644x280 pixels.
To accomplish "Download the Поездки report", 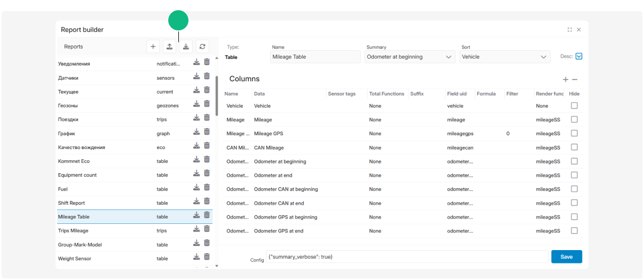I will pos(197,118).
